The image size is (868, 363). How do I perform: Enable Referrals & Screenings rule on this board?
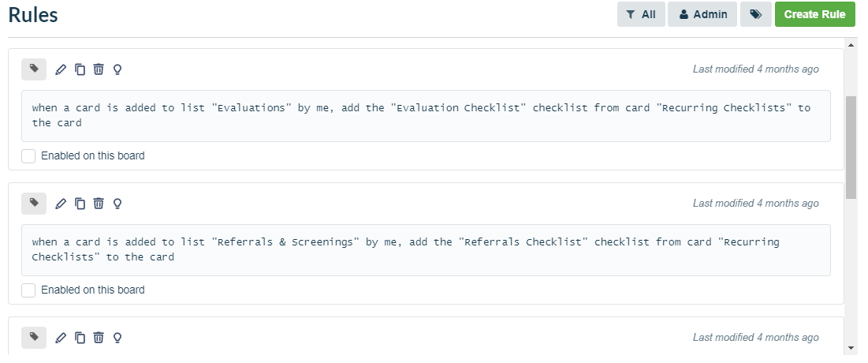[x=28, y=290]
